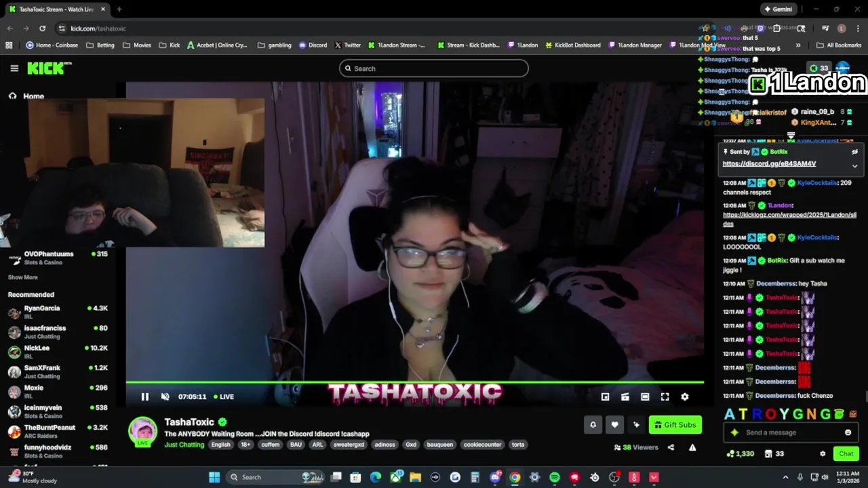Image resolution: width=868 pixels, height=488 pixels.
Task: Toggle theater mode icon in player
Action: coord(645,396)
